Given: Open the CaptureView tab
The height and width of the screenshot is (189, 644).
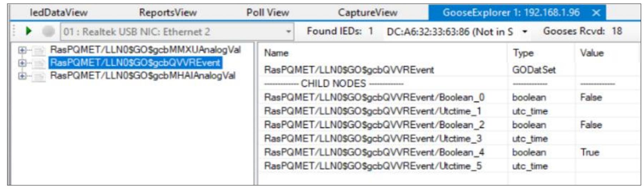Looking at the screenshot, I should pos(367,13).
